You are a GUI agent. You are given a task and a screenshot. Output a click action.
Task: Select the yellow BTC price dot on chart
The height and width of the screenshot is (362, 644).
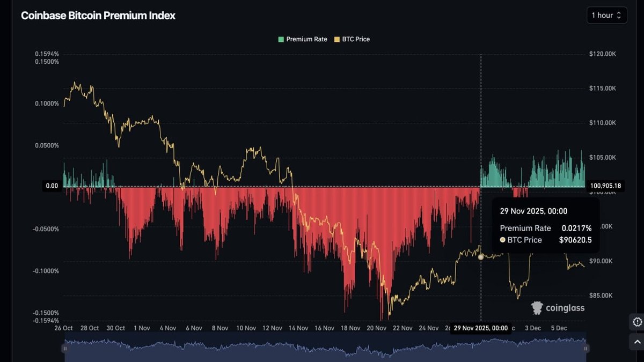tap(480, 256)
